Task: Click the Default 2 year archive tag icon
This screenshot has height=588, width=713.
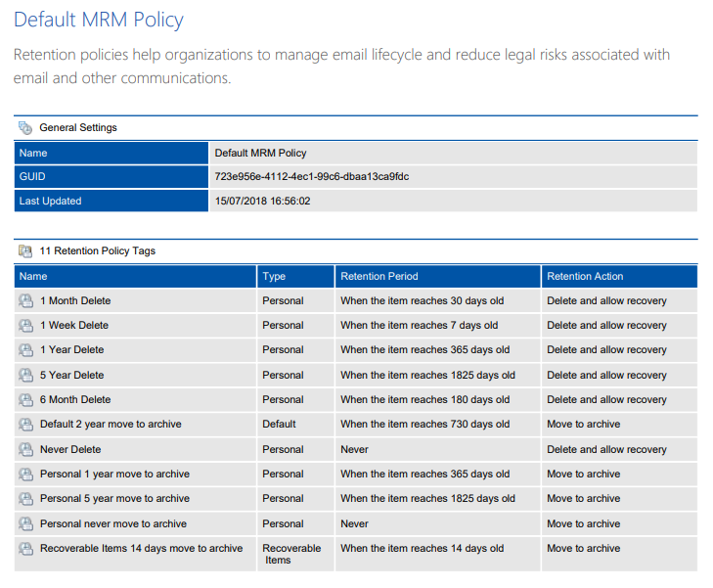Action: pos(26,425)
